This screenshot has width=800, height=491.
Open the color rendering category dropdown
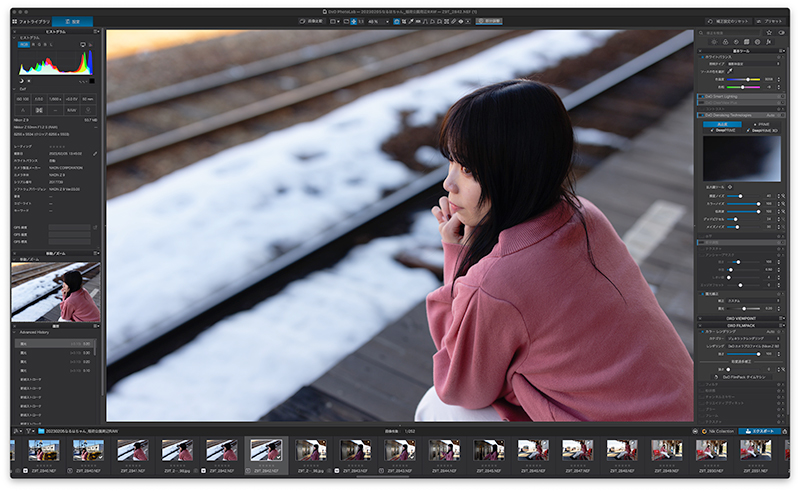(x=753, y=338)
